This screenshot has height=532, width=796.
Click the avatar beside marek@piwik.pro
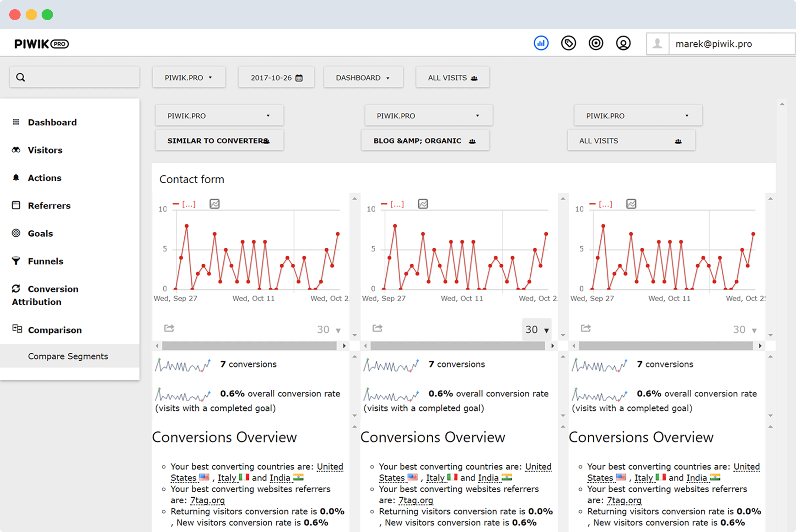[657, 44]
